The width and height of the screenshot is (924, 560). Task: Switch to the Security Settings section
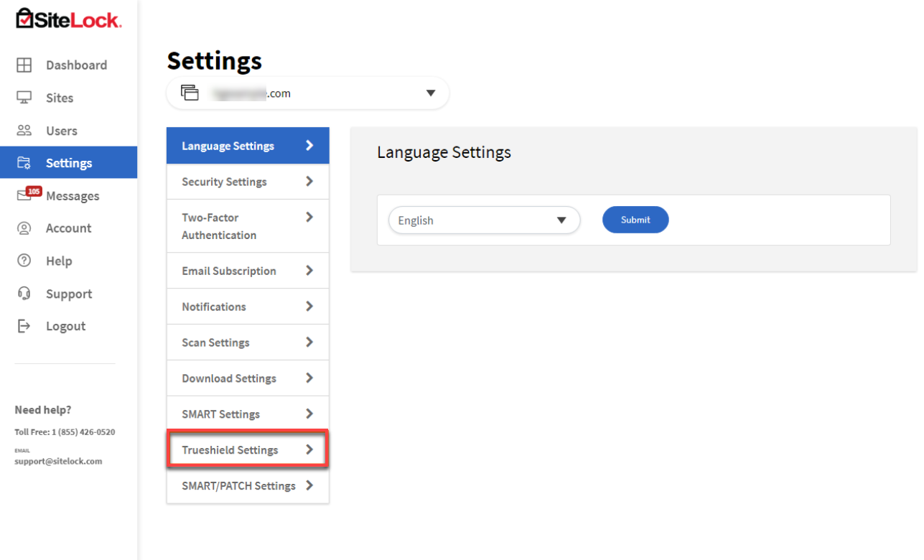click(x=247, y=181)
